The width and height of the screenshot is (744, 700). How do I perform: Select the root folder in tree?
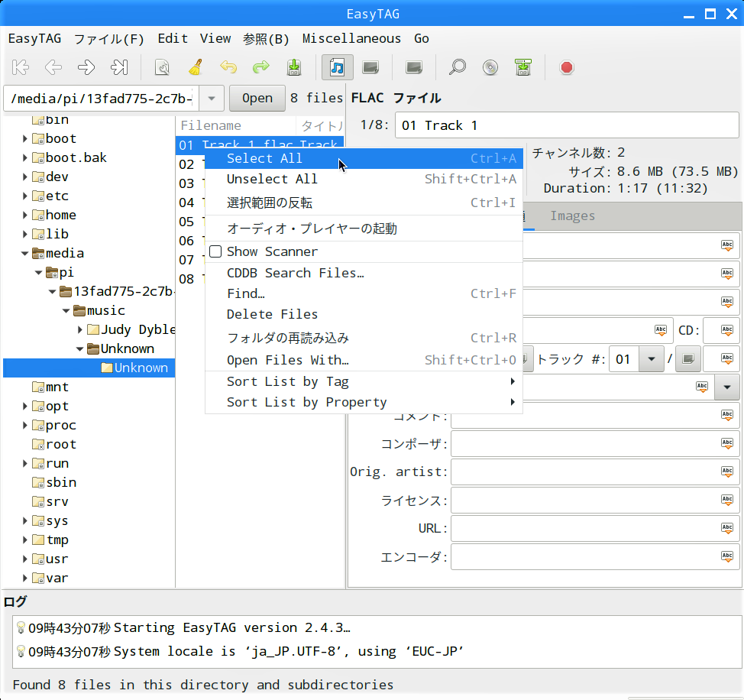(61, 444)
